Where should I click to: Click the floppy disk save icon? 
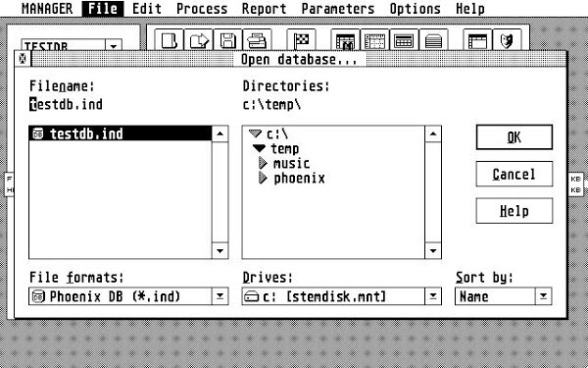point(227,40)
